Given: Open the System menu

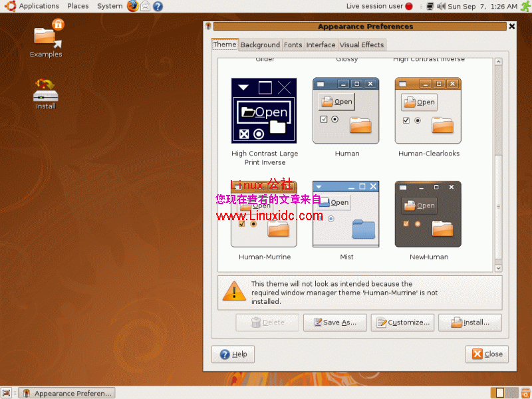Looking at the screenshot, I should pyautogui.click(x=109, y=6).
